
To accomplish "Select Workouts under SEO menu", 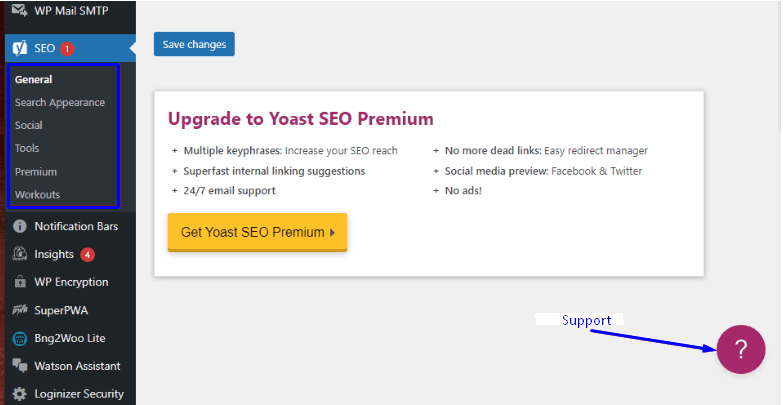I will point(37,194).
